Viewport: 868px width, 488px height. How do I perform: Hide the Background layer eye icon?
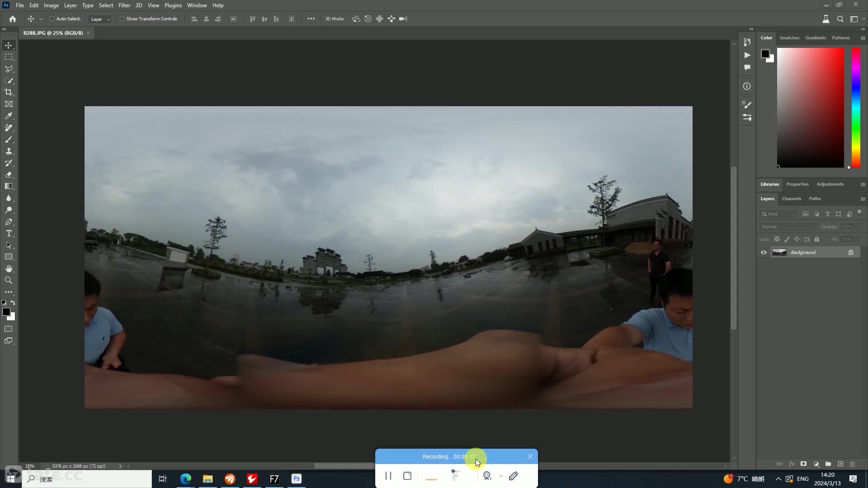tap(764, 253)
